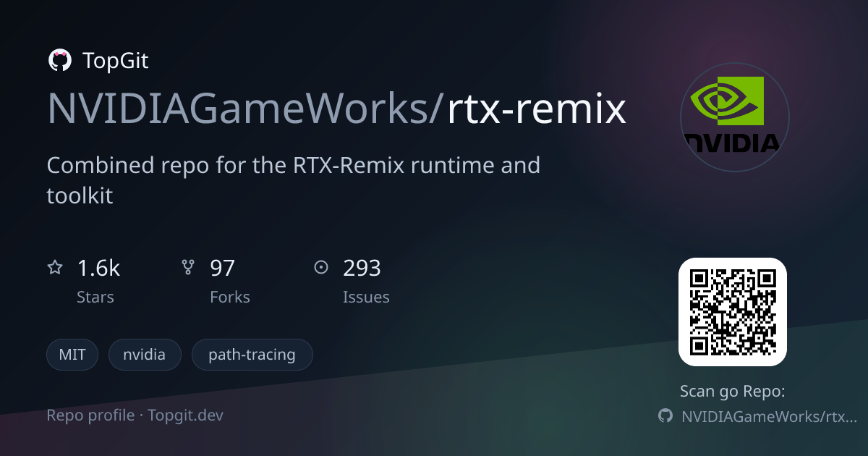The width and height of the screenshot is (868, 456).
Task: Click the 'Scan go Repo:' caption
Action: pos(733,392)
